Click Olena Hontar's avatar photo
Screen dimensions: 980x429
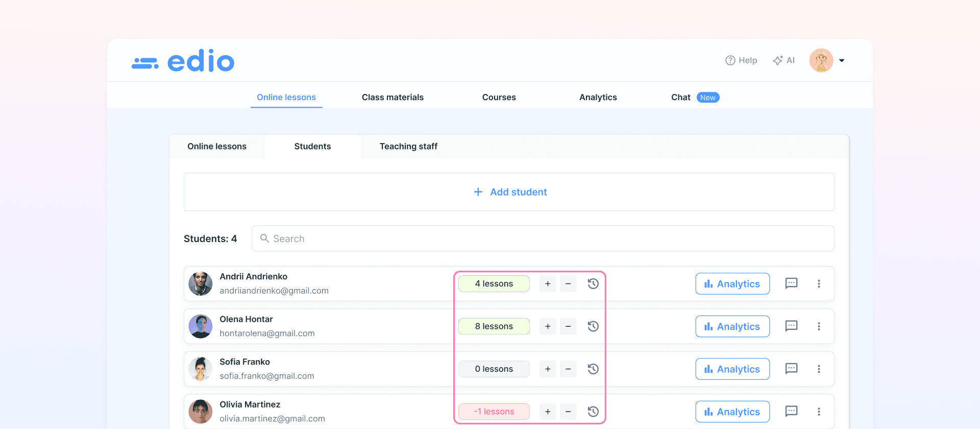pos(201,326)
